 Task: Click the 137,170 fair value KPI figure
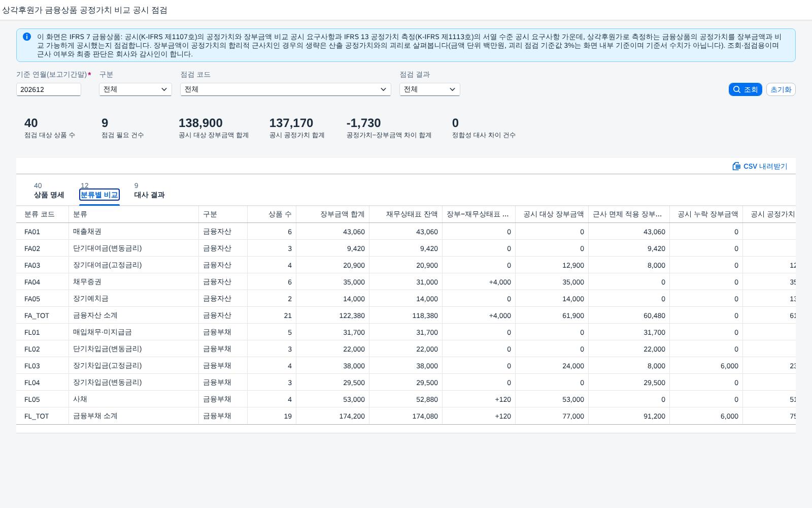click(291, 123)
